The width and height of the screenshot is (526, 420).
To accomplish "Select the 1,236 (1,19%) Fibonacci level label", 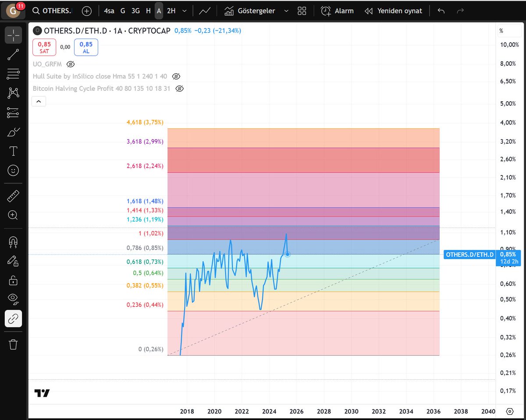I will [x=145, y=220].
